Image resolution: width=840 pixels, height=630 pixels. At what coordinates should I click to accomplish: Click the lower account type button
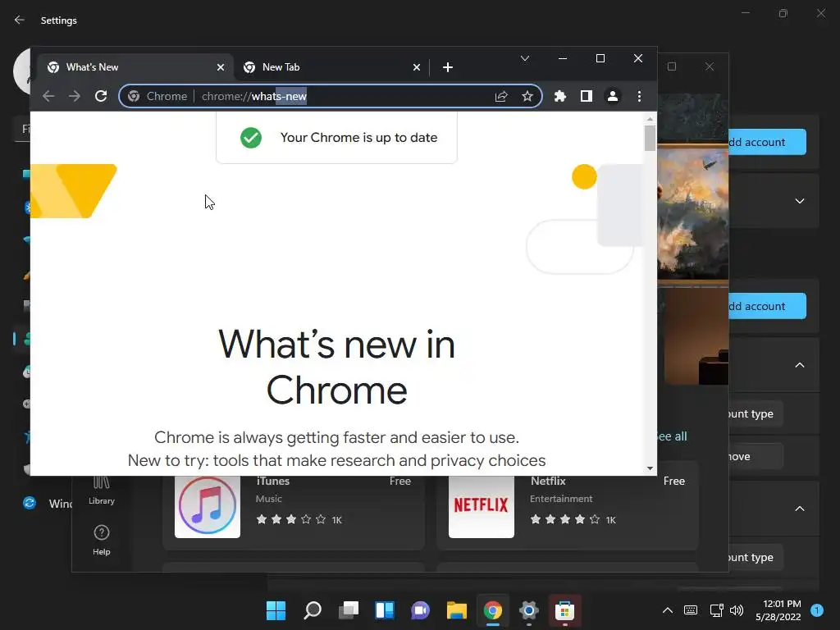click(755, 557)
